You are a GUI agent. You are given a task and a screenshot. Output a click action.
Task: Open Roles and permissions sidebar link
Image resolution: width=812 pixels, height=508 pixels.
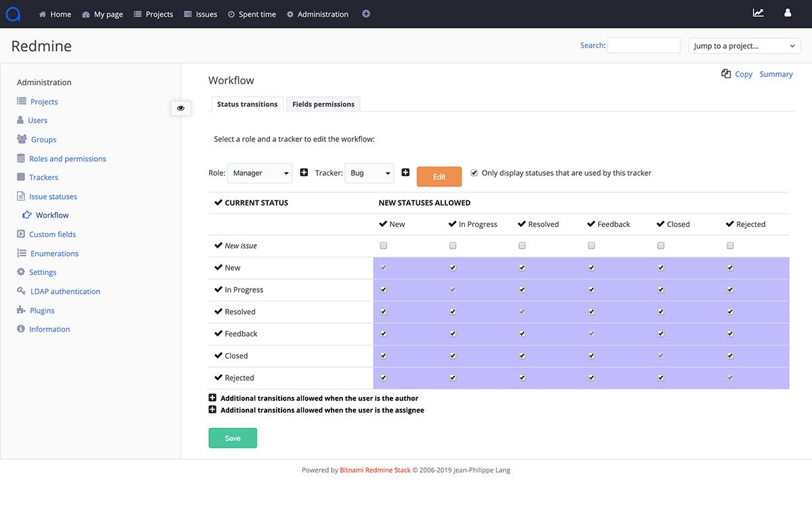point(68,158)
